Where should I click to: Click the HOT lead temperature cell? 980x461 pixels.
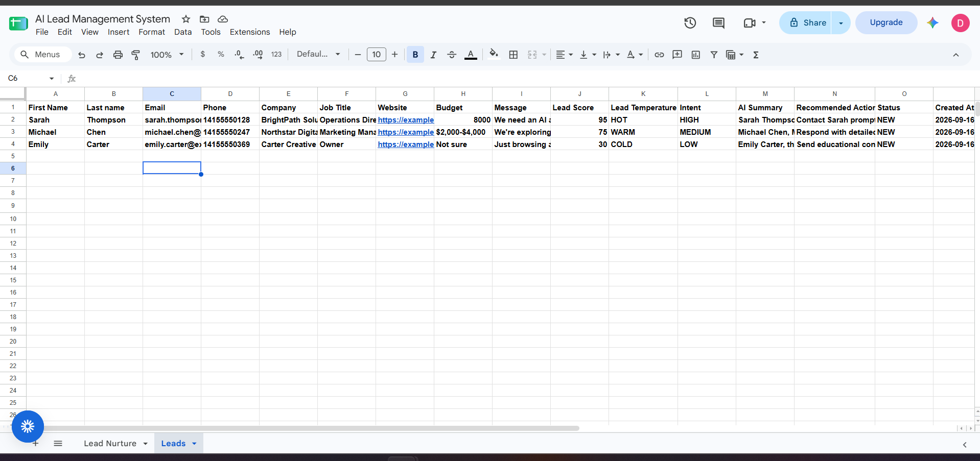[x=643, y=120]
